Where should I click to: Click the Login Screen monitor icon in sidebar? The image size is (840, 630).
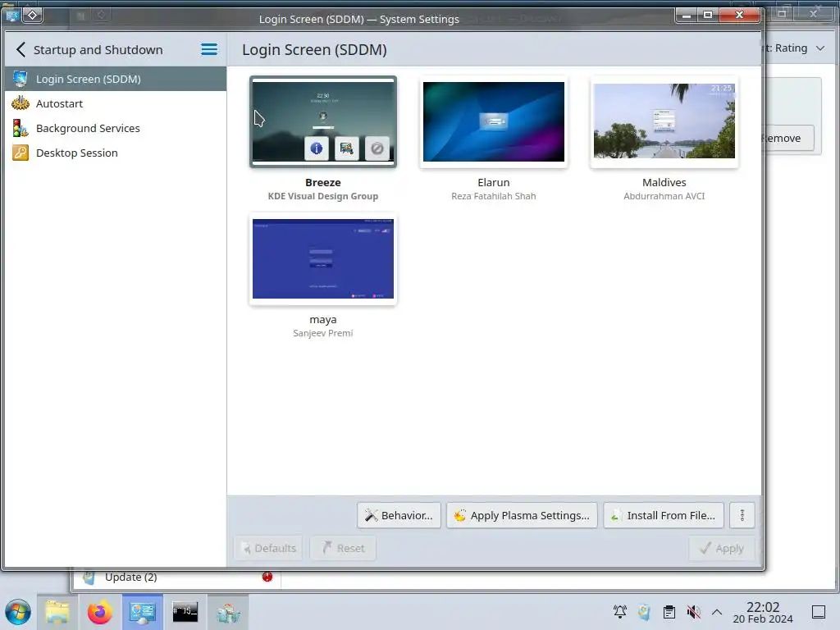(x=21, y=79)
